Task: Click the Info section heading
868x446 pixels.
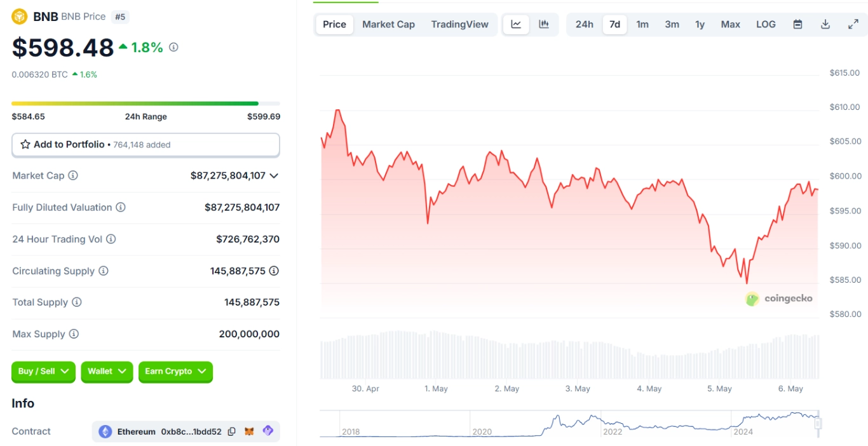Action: (x=23, y=403)
